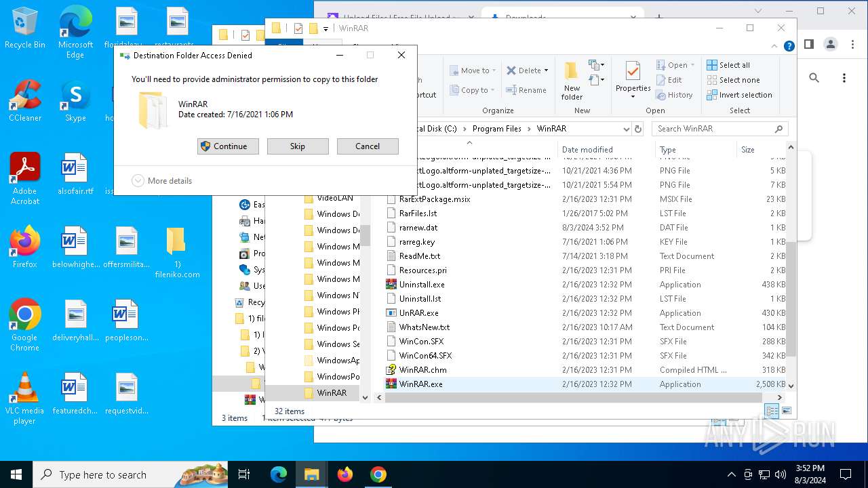Click the taskbar search box
Image resolution: width=868 pixels, height=488 pixels.
(131, 474)
